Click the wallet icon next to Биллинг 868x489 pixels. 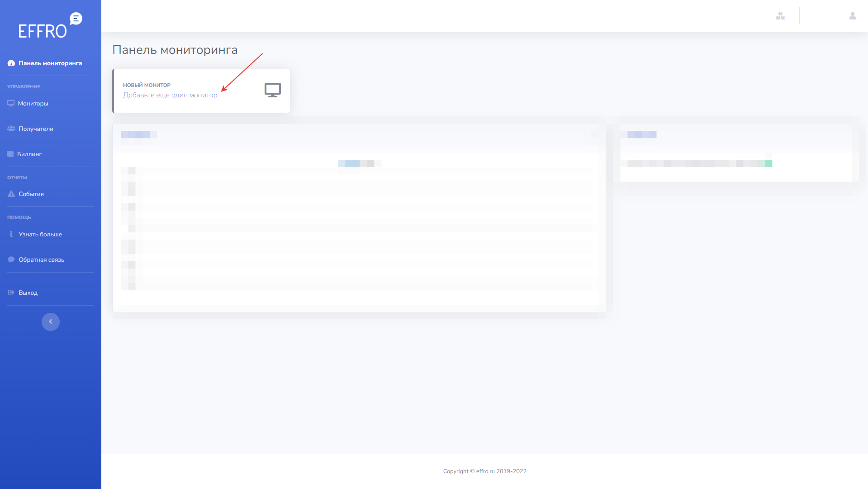pyautogui.click(x=10, y=154)
